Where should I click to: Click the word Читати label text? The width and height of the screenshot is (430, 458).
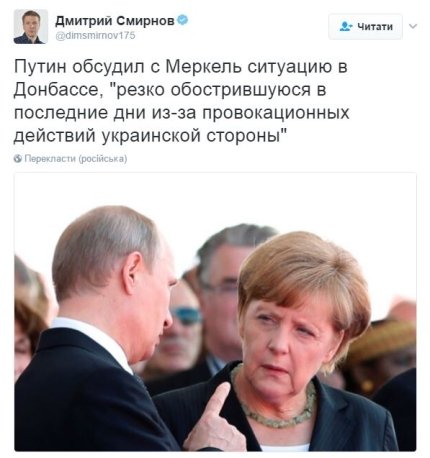[375, 26]
